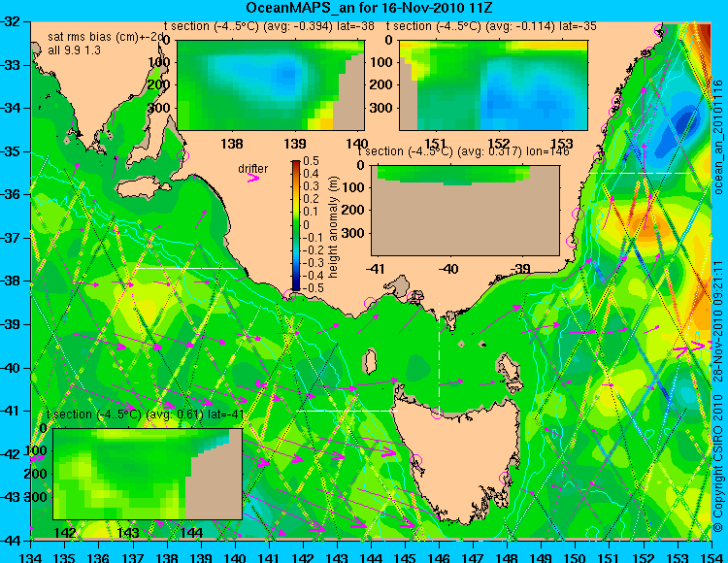This screenshot has height=563, width=728.
Task: Click the 0.3 tick on the color bar
Action: [311, 186]
